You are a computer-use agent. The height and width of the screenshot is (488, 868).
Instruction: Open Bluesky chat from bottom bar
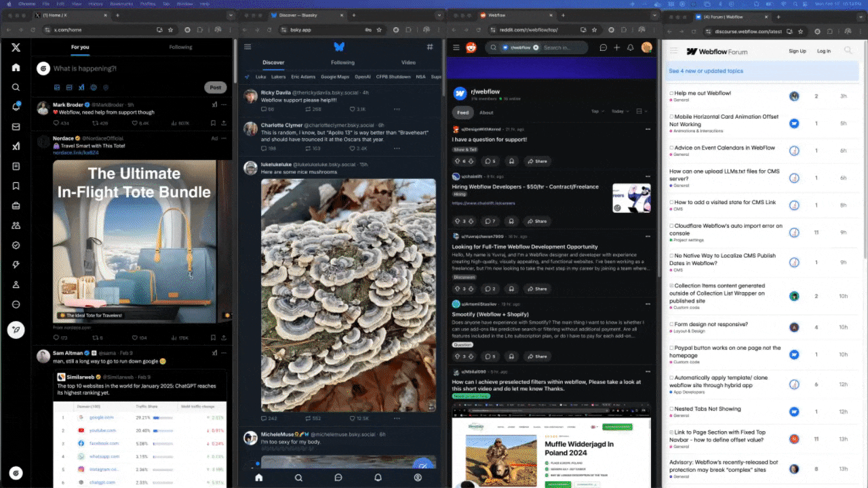point(338,477)
